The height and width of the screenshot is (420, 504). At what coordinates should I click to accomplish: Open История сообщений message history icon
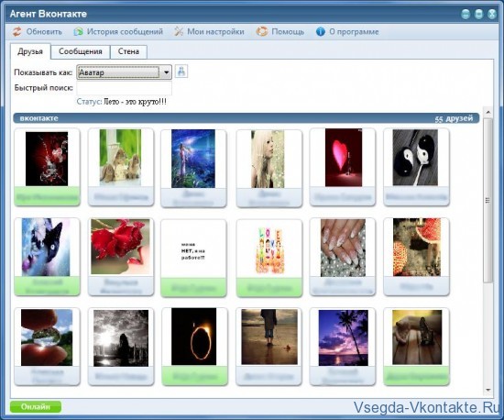click(78, 31)
